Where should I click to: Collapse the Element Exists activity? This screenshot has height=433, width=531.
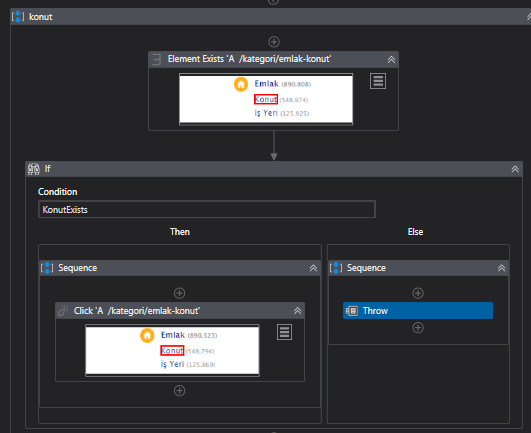pyautogui.click(x=391, y=60)
